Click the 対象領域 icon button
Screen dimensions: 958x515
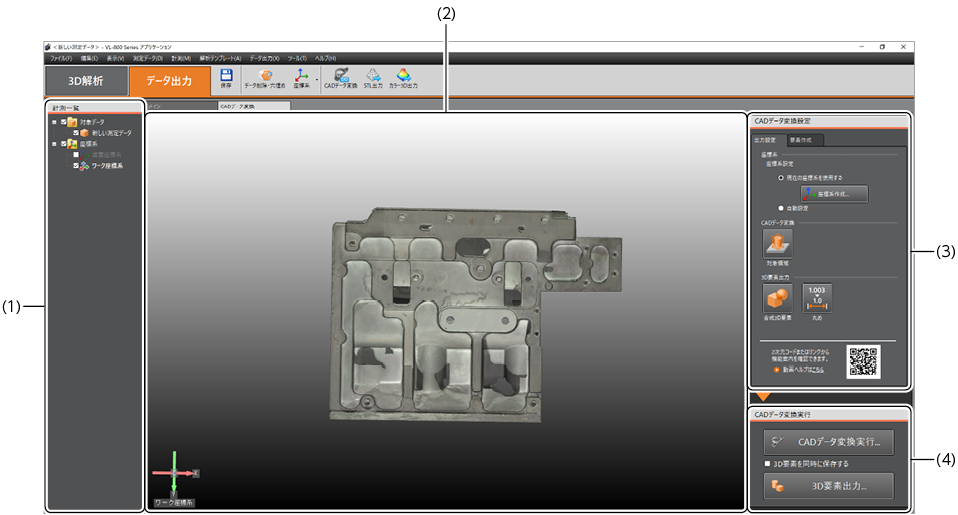[777, 242]
